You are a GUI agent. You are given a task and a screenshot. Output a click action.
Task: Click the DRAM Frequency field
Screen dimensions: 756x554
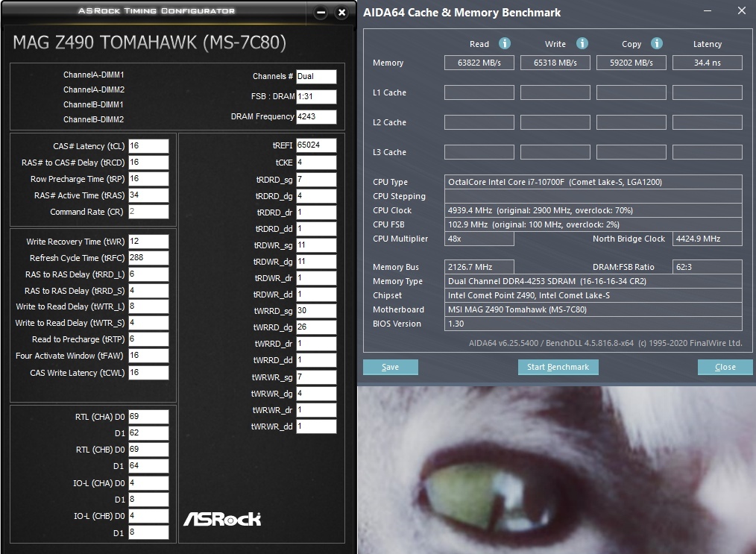(316, 116)
